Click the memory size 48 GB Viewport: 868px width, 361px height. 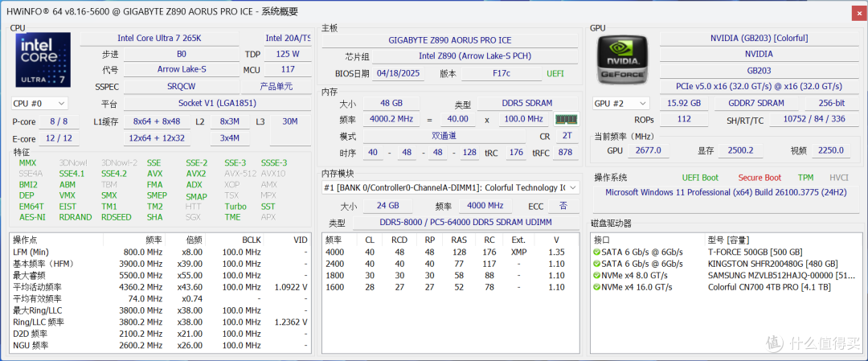click(391, 104)
